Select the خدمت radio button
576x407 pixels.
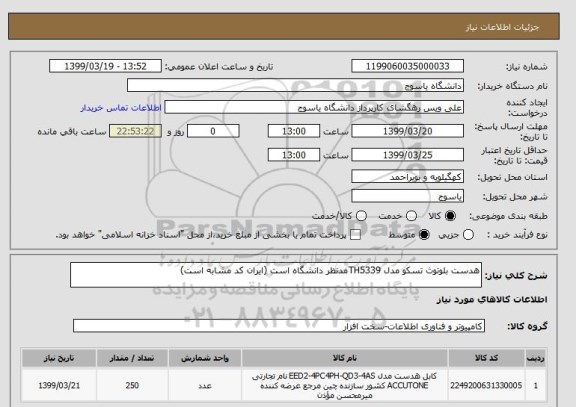tap(411, 216)
